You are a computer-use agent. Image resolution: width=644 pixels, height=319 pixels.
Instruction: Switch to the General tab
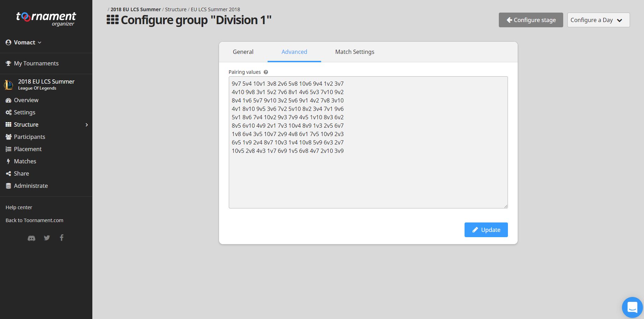pyautogui.click(x=243, y=52)
